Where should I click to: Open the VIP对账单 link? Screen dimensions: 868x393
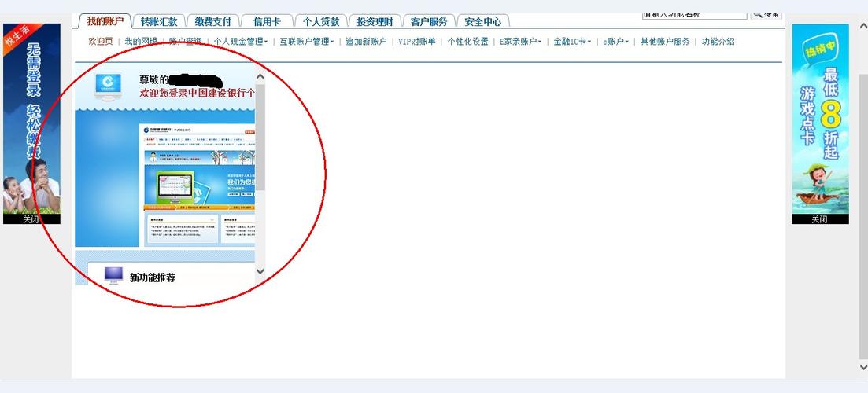417,42
